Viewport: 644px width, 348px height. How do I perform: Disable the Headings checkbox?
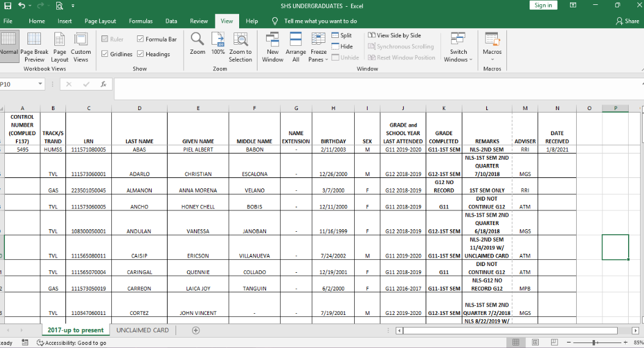click(x=141, y=54)
